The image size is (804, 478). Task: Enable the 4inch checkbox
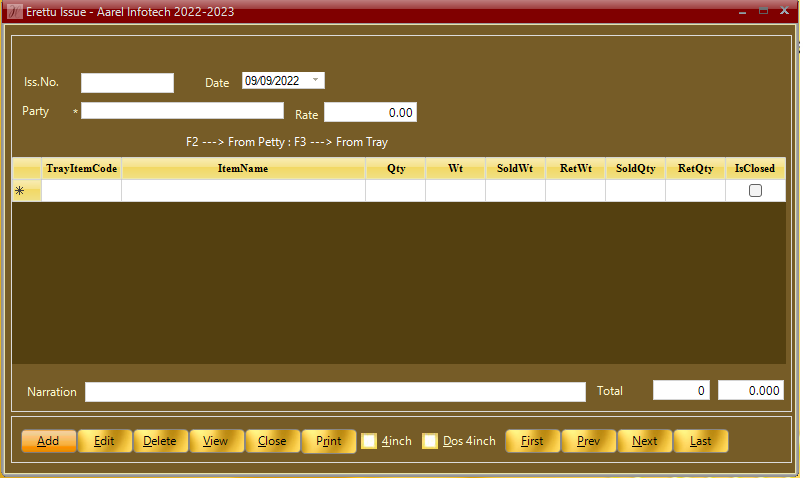click(369, 441)
